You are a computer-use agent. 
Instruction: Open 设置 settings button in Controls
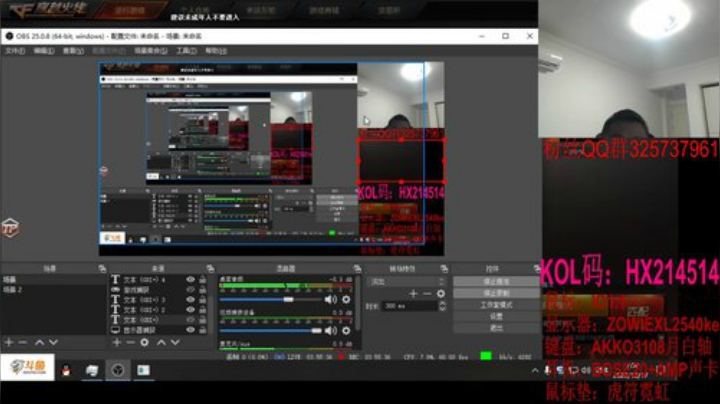(x=496, y=316)
